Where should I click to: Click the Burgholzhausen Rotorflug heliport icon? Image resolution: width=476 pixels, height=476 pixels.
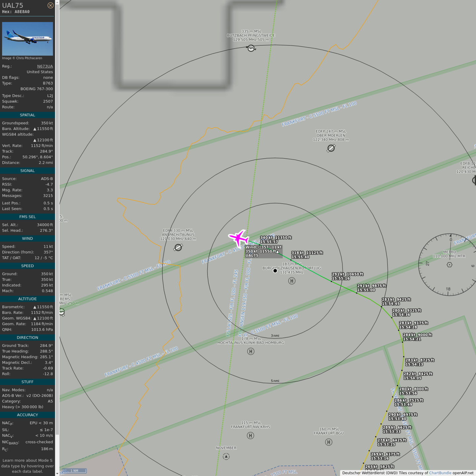point(292,281)
